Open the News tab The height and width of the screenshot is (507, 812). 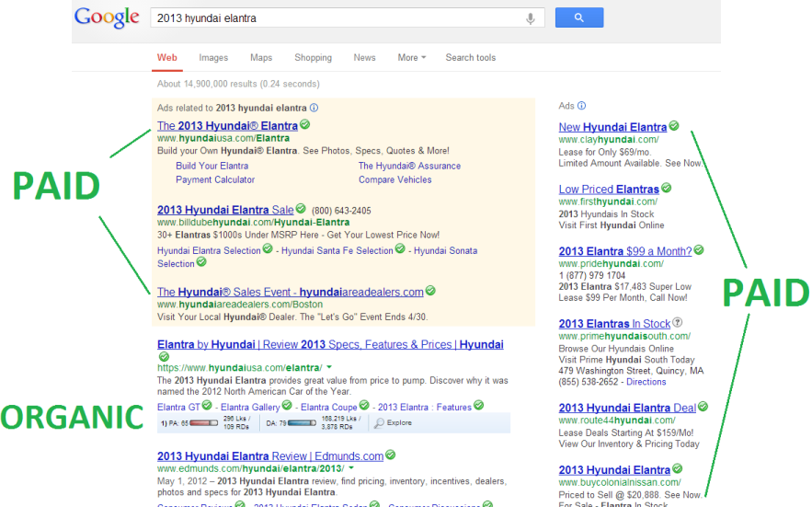(364, 58)
